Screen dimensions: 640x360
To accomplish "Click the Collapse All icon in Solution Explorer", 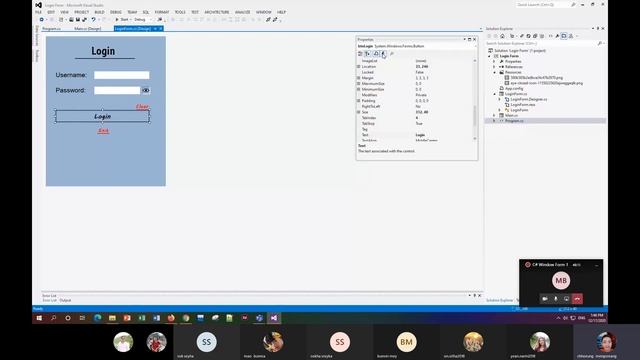I will click(535, 36).
